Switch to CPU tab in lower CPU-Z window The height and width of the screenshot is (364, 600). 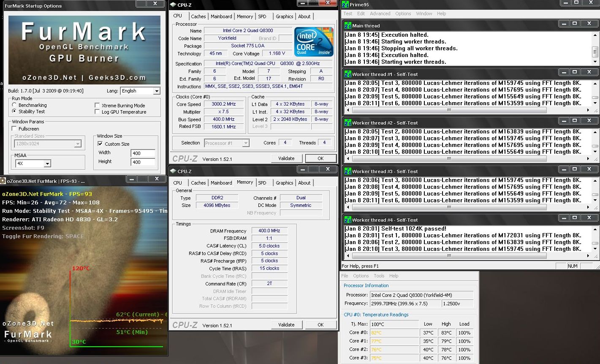178,183
